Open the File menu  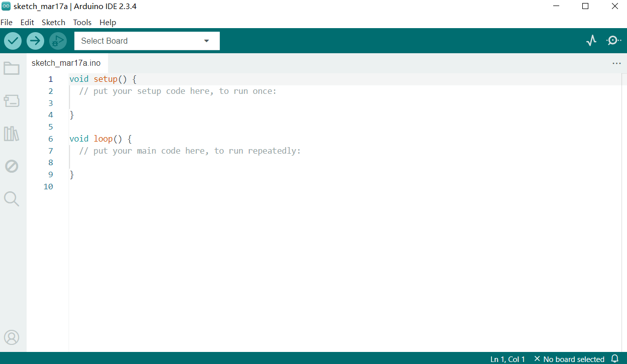click(7, 23)
